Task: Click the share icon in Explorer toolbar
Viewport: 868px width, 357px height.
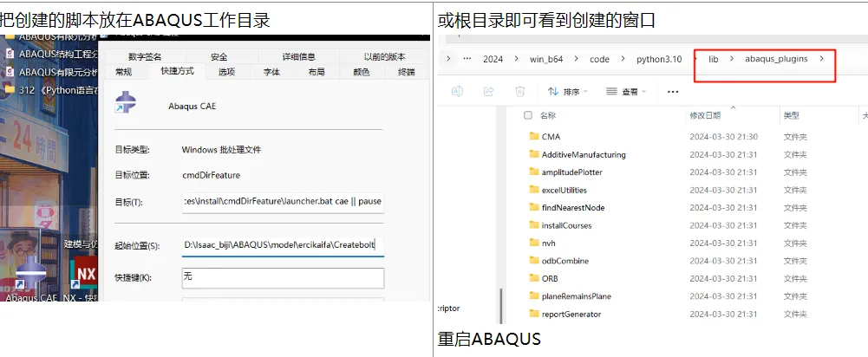Action: coord(489,91)
